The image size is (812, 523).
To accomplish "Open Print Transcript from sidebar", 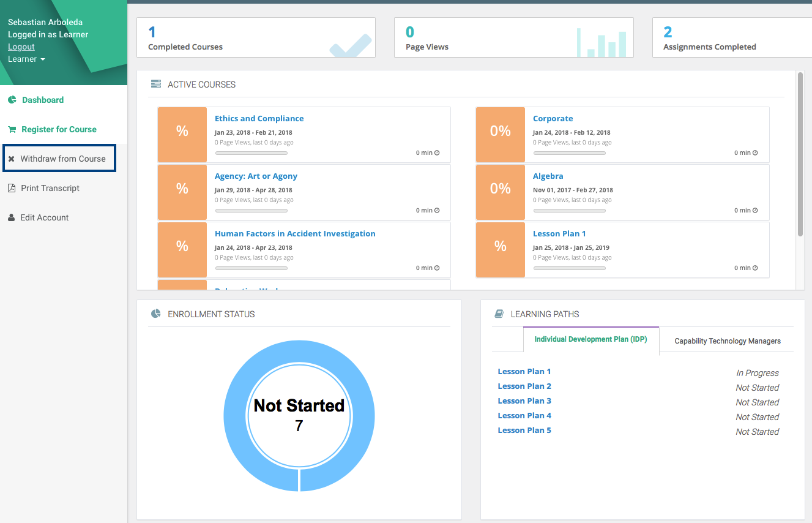I will (50, 188).
